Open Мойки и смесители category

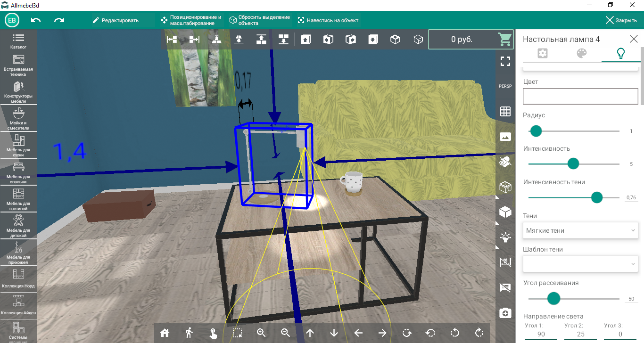[18, 119]
